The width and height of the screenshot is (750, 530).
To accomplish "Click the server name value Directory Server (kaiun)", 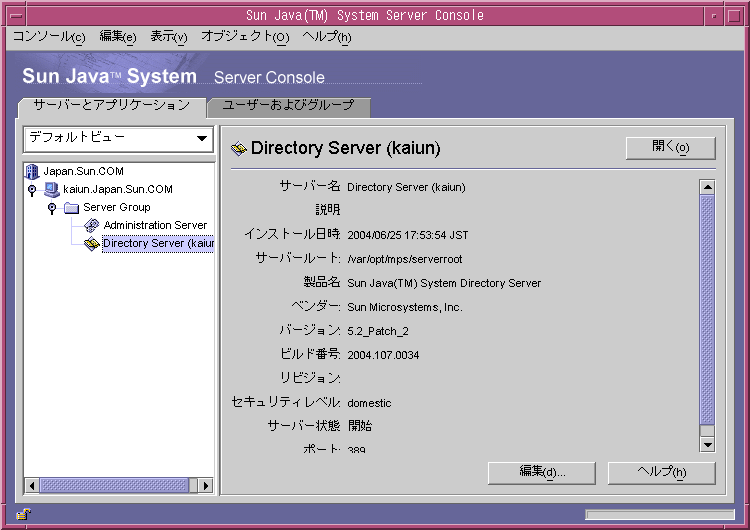I will [x=406, y=188].
